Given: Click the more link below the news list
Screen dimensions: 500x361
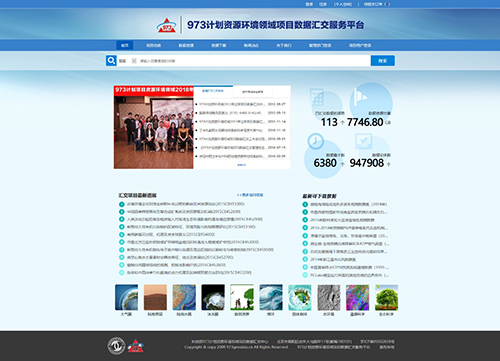Looking at the screenshot, I should (x=242, y=165).
